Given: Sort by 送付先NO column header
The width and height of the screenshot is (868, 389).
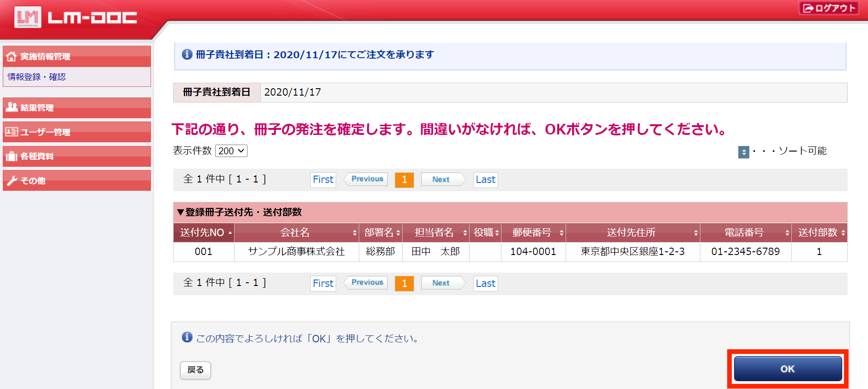Looking at the screenshot, I should [204, 233].
